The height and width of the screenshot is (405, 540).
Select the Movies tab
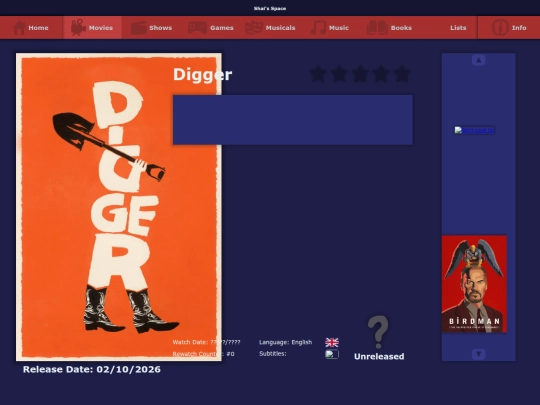(92, 28)
